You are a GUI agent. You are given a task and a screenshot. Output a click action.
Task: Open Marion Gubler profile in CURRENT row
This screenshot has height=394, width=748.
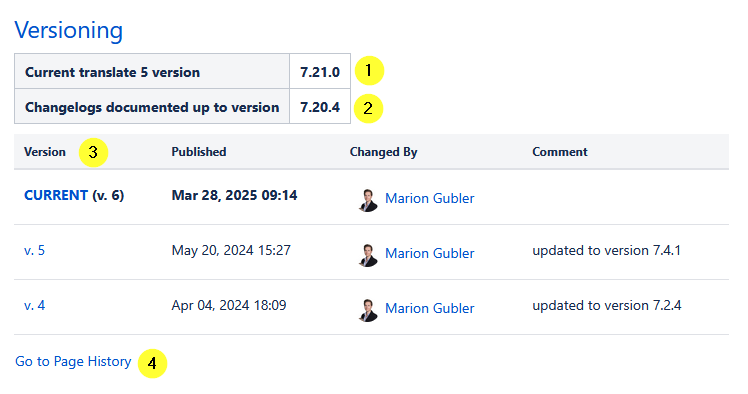click(429, 198)
